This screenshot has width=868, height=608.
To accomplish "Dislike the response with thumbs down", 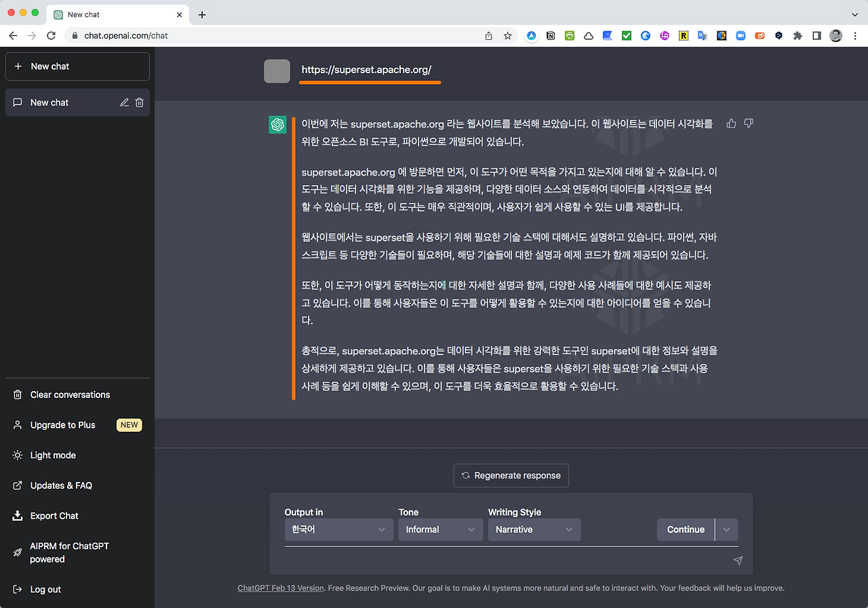I will (749, 123).
